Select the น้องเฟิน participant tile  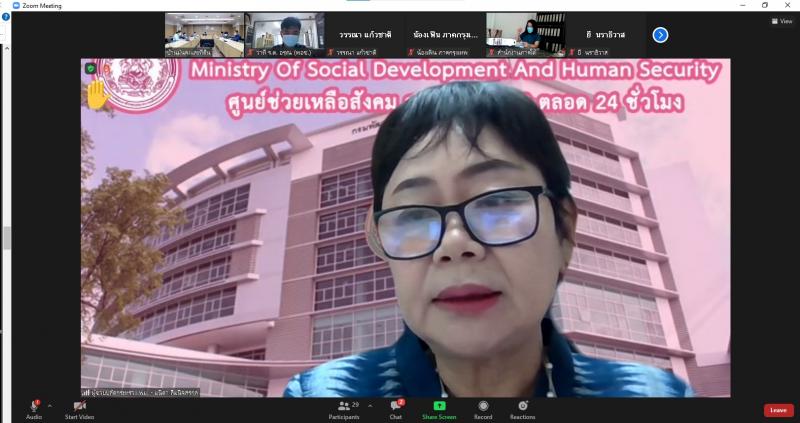445,35
